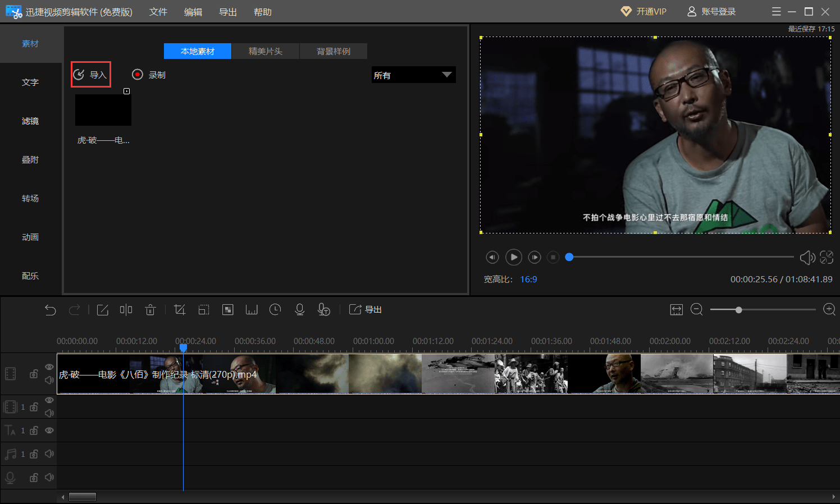Undo the last edit
840x504 pixels.
51,310
